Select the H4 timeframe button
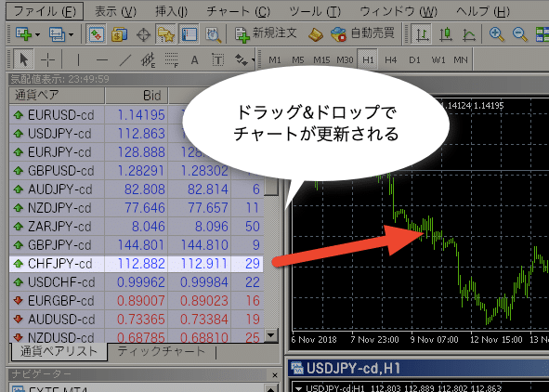The image size is (549, 392). pyautogui.click(x=390, y=59)
